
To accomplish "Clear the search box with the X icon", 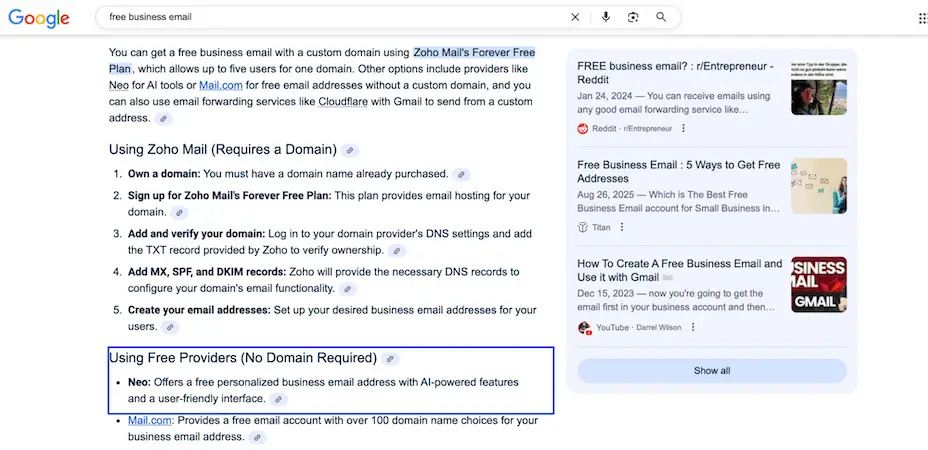I will (x=575, y=17).
